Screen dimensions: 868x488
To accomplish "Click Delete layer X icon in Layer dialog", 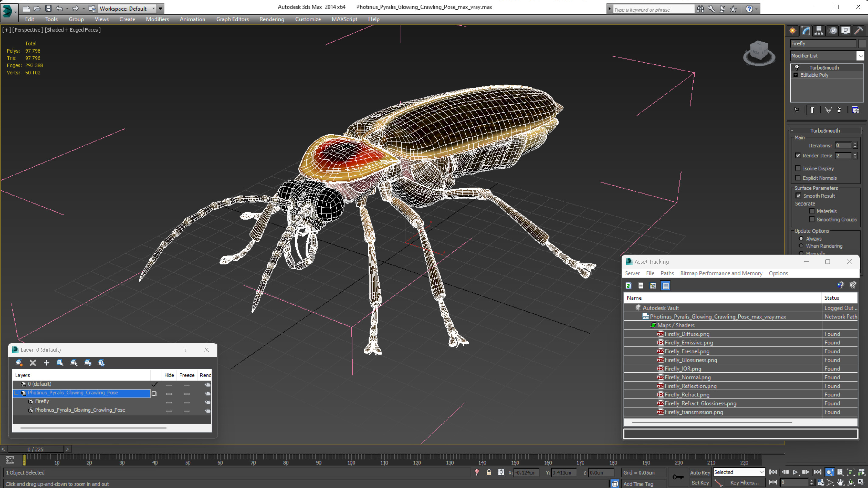I will (33, 363).
